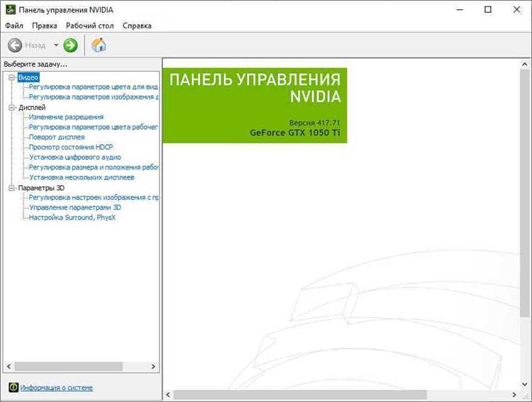This screenshot has height=402, width=532.
Task: Click the tree panel scroll-right arrow
Action: [x=153, y=367]
